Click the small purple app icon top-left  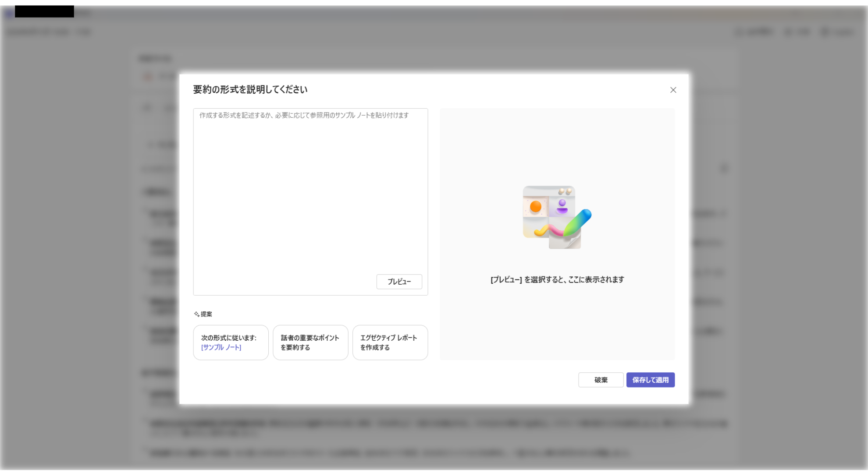[8, 14]
